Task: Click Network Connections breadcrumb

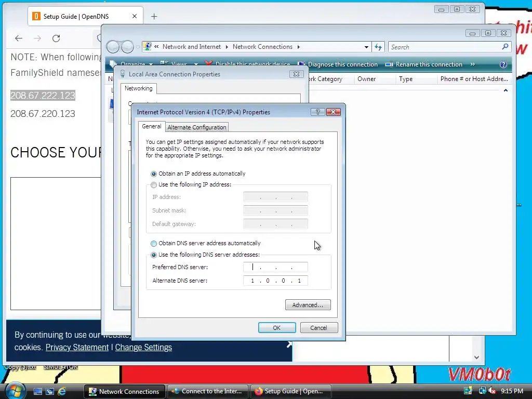Action: coord(262,47)
